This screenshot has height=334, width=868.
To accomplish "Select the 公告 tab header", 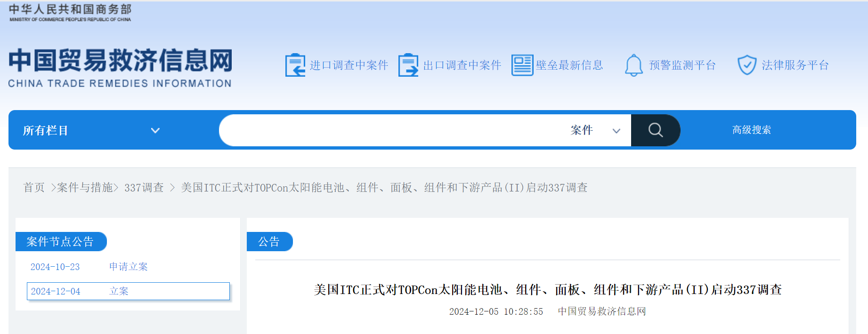I will [269, 242].
